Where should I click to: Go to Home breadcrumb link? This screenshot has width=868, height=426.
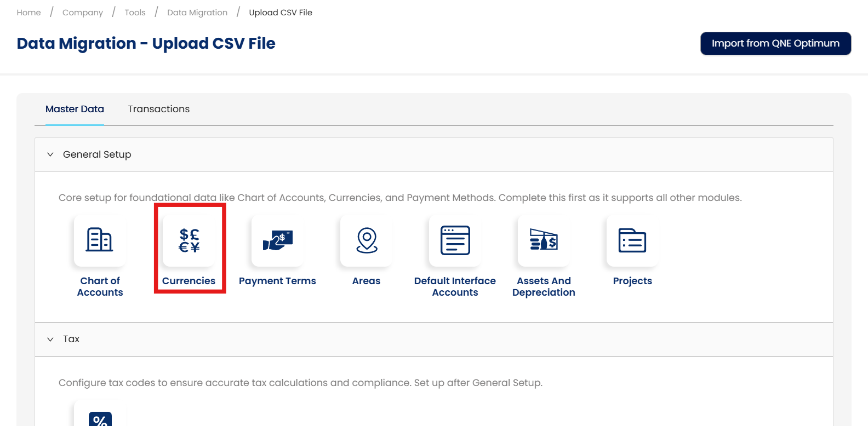point(29,13)
